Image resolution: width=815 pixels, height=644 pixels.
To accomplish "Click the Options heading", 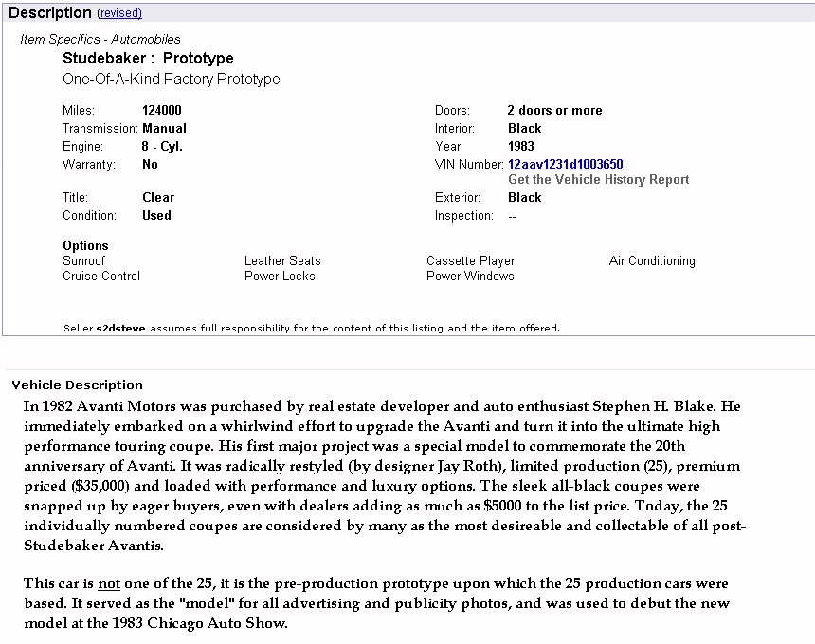I will [85, 245].
